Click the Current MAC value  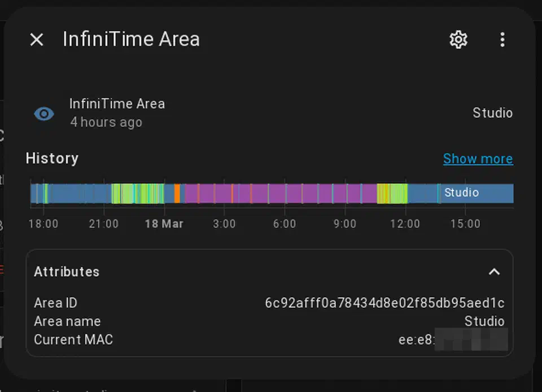453,339
